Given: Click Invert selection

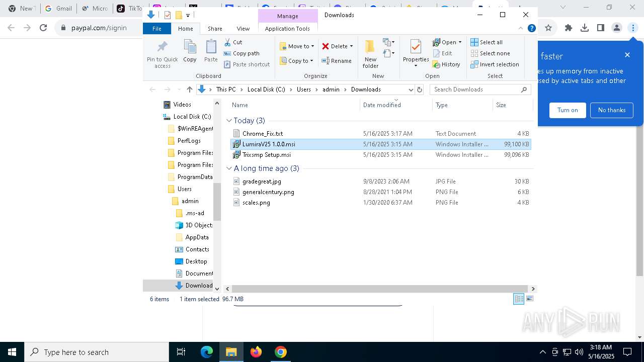Looking at the screenshot, I should 495,64.
